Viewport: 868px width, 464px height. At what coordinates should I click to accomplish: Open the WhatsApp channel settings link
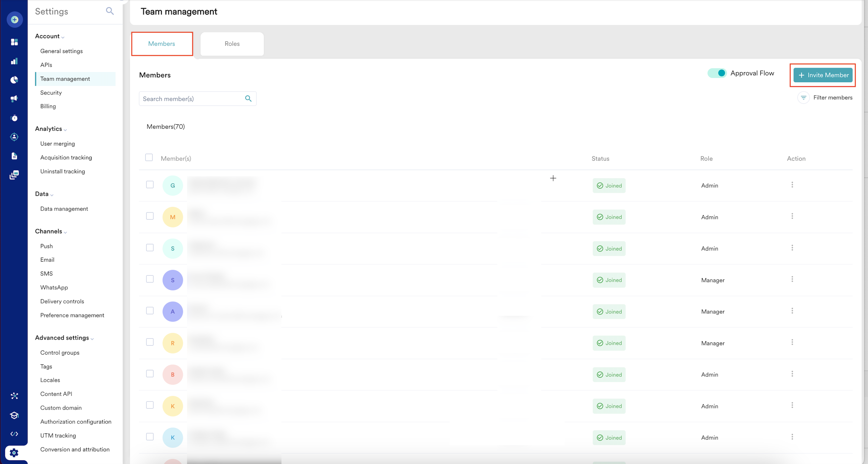pyautogui.click(x=54, y=288)
